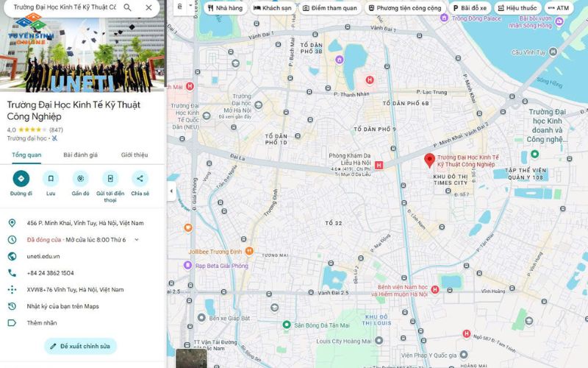Click the NEU university marker

click(x=207, y=116)
